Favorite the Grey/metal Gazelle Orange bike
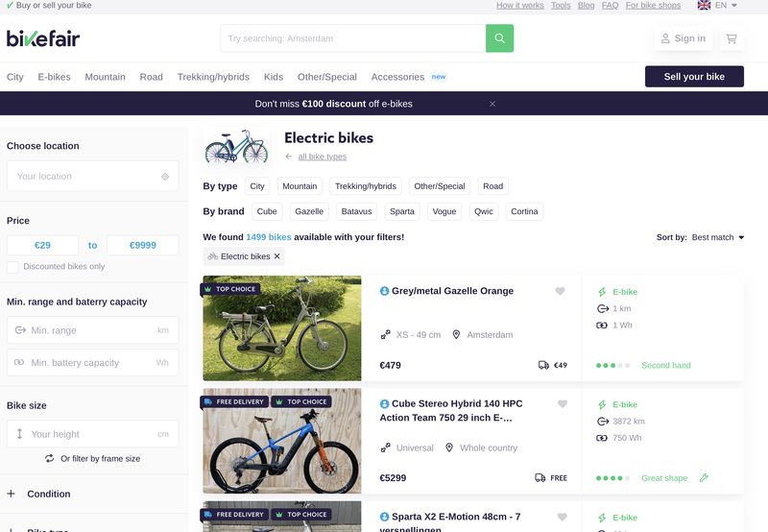Image resolution: width=768 pixels, height=532 pixels. 560,291
